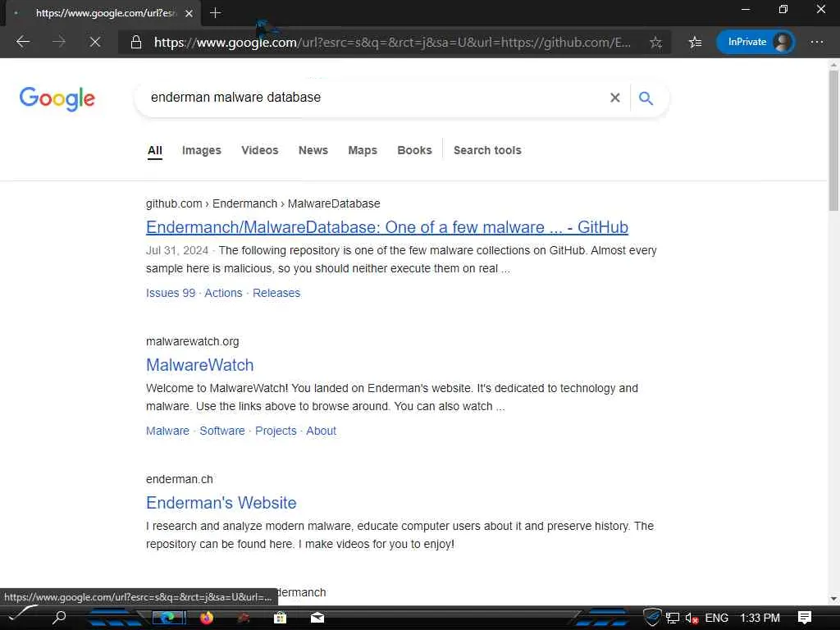Open the security shield tray icon

[x=652, y=617]
